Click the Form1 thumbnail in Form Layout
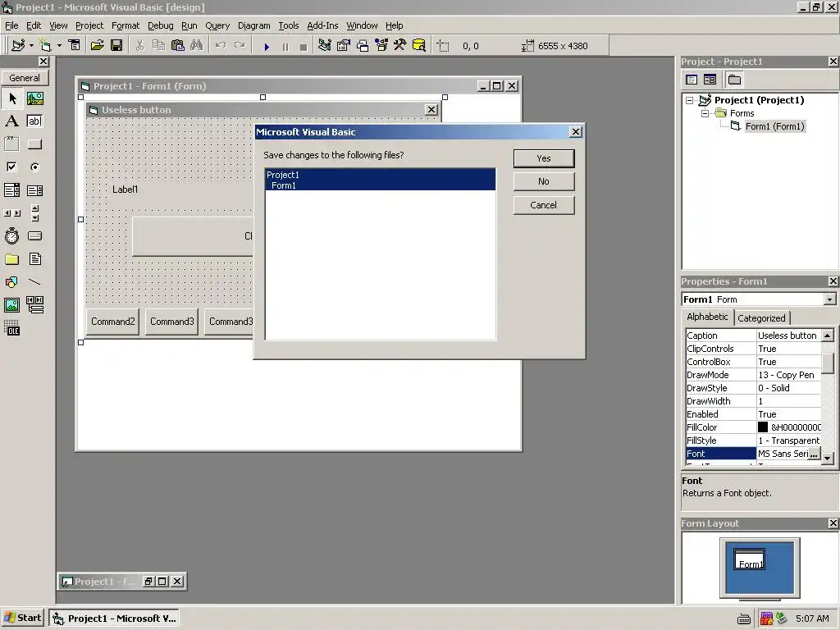 coord(749,559)
